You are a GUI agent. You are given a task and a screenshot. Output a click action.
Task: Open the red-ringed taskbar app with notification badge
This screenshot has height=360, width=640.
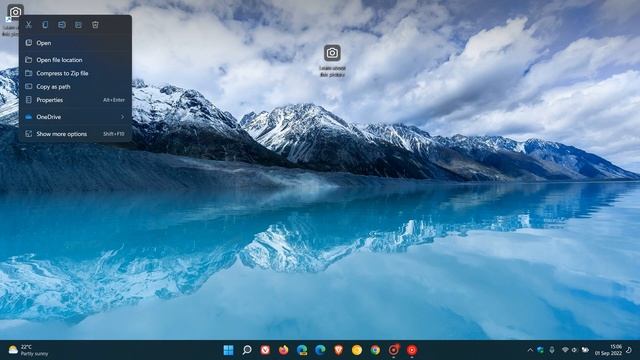click(393, 350)
